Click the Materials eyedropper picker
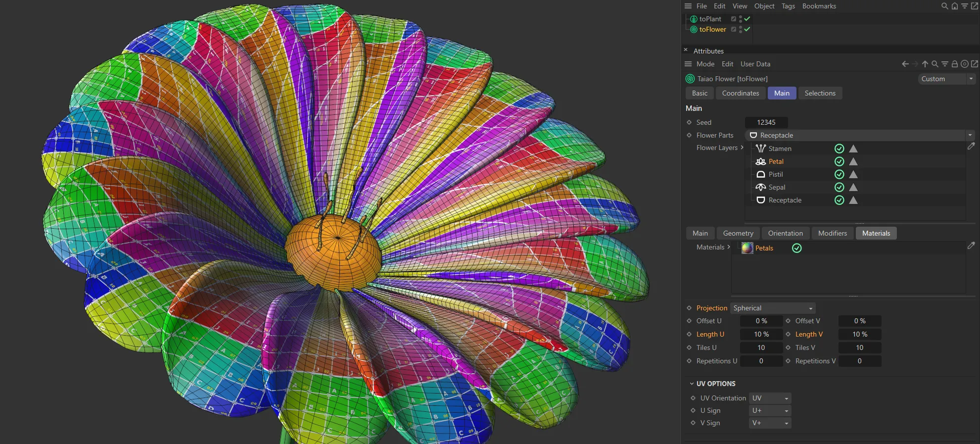Viewport: 980px width, 444px height. [x=971, y=246]
